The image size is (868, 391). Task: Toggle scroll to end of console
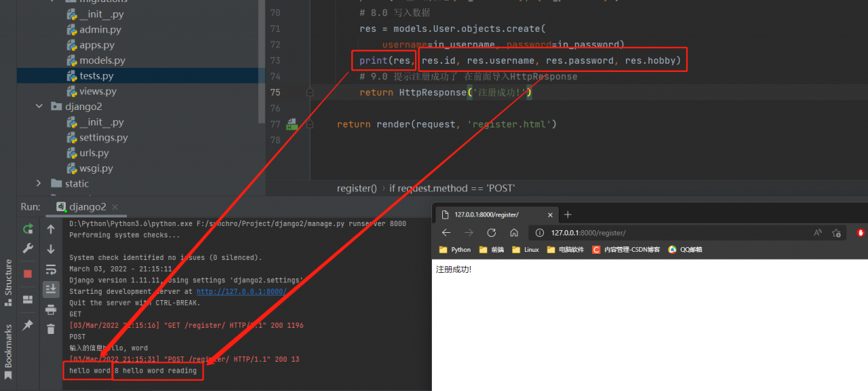tap(51, 289)
